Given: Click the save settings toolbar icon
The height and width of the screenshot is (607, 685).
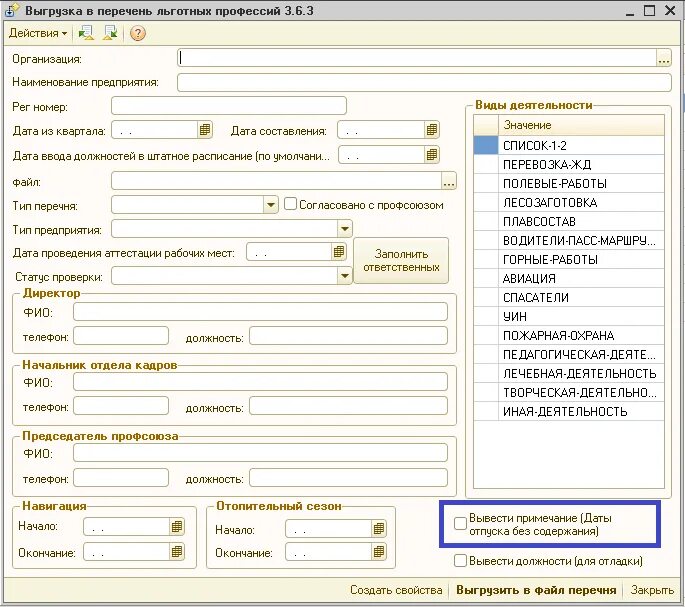Looking at the screenshot, I should 110,33.
